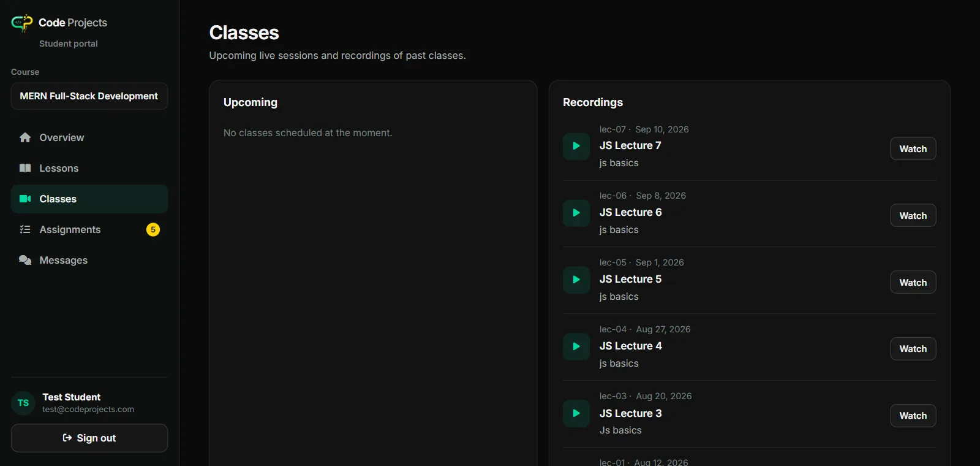Viewport: 980px width, 466px height.
Task: Play the JS Lecture 7 recording icon
Action: coord(576,146)
